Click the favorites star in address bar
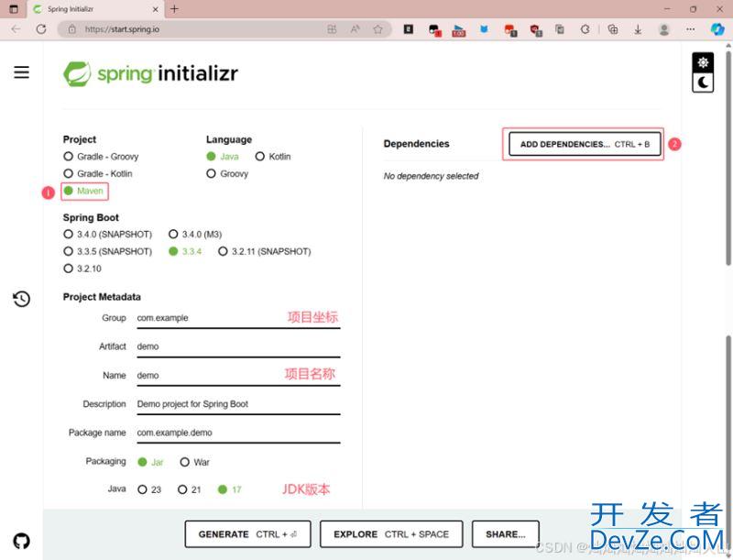The width and height of the screenshot is (733, 560). point(377,29)
